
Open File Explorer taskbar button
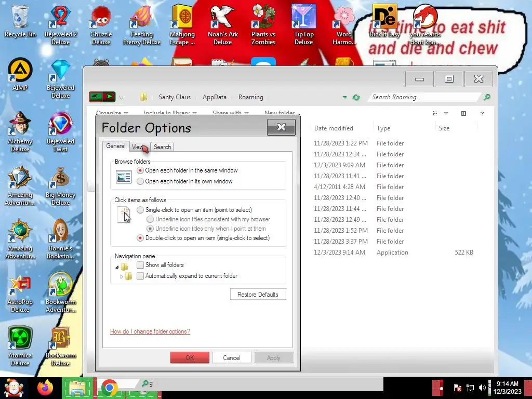coord(77,388)
